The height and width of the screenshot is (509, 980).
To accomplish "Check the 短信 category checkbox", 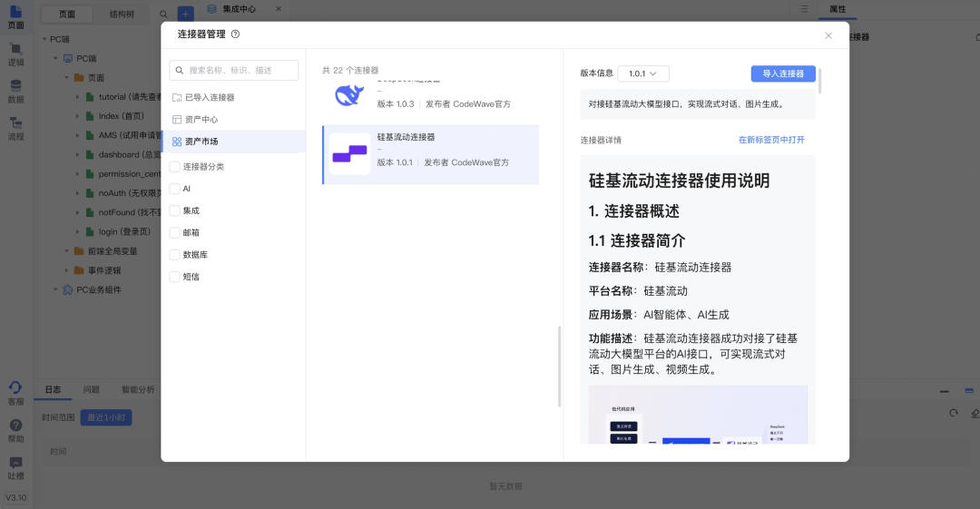I will click(175, 277).
